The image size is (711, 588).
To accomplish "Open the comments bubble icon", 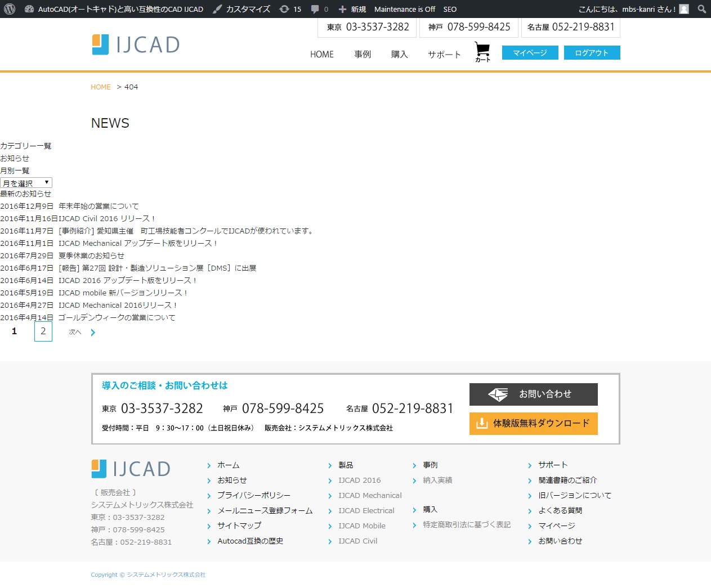I will [315, 9].
